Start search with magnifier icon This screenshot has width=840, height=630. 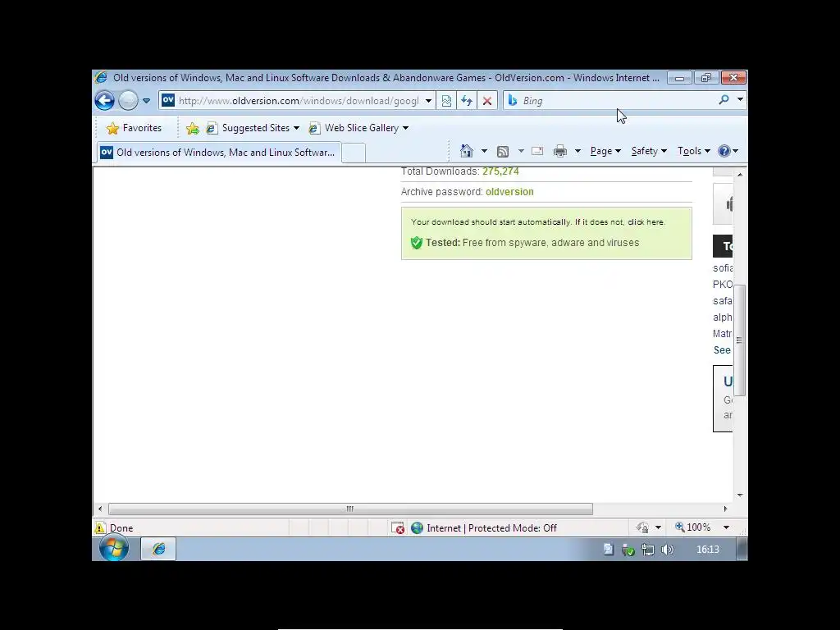[x=724, y=99]
